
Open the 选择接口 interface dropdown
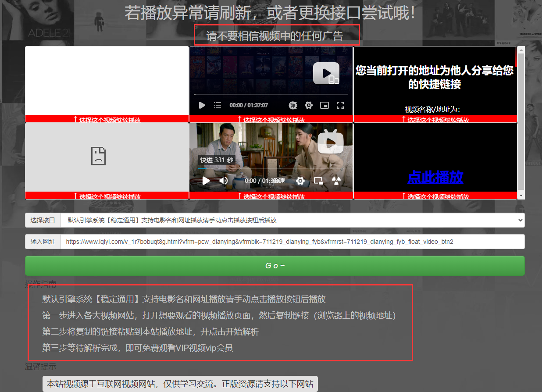tap(292, 220)
